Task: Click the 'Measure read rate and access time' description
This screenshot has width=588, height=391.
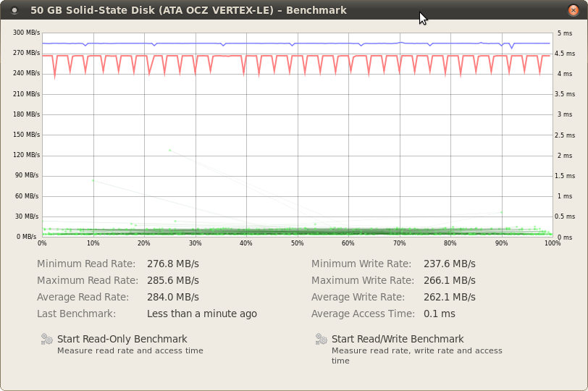Action: click(130, 351)
